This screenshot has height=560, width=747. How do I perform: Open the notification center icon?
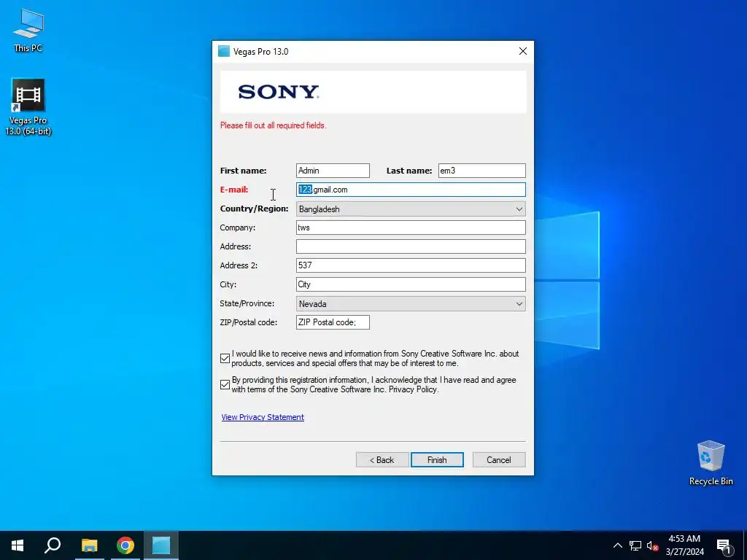tap(724, 545)
